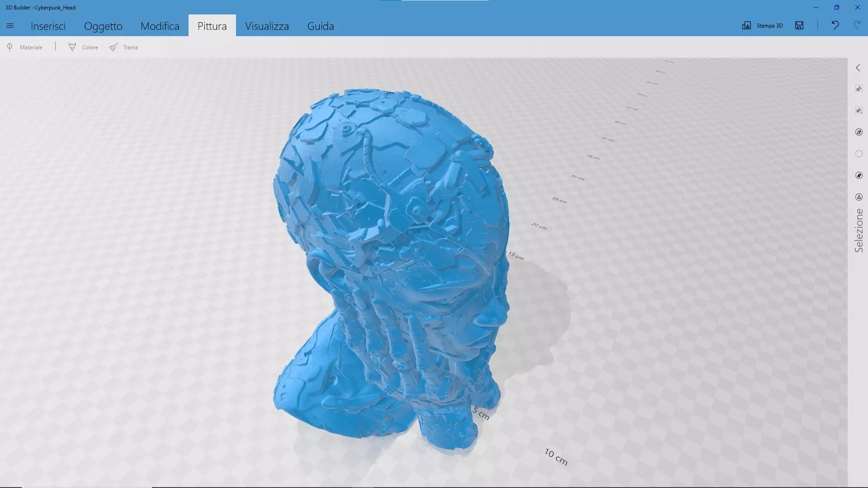
Task: Click the 20 cm ruler label
Action: 539,226
